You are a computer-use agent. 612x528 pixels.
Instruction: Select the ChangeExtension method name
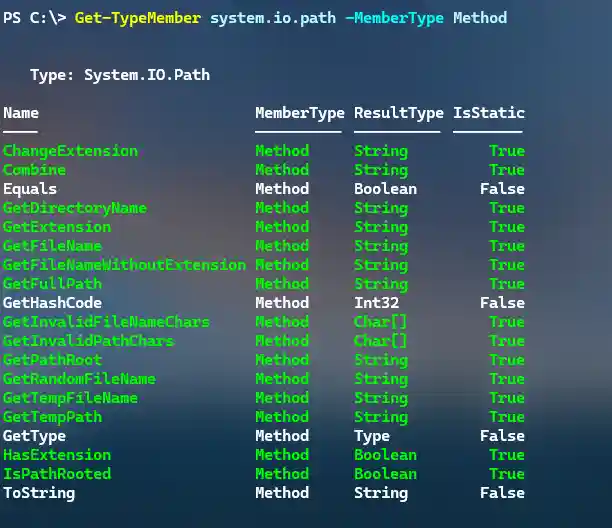point(71,151)
